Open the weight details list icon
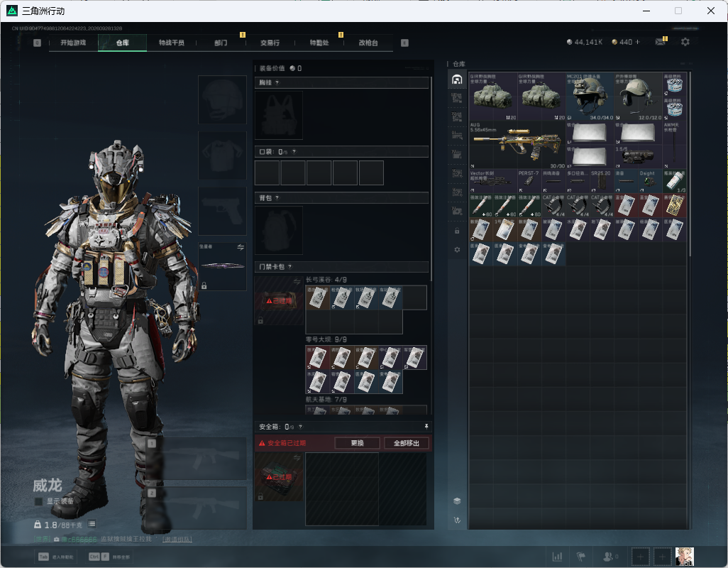This screenshot has width=728, height=568. click(x=92, y=524)
